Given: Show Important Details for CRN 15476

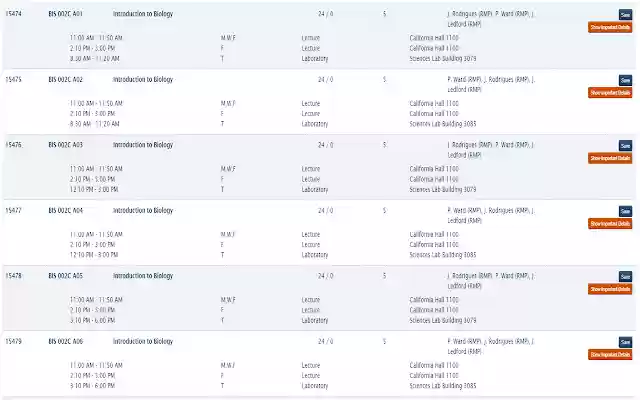Looking at the screenshot, I should pos(610,158).
